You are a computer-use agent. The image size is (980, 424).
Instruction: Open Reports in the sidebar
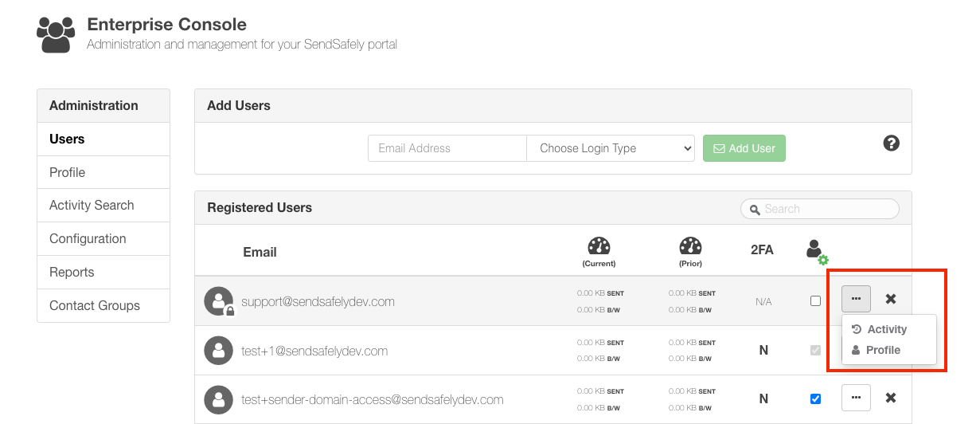pyautogui.click(x=103, y=272)
